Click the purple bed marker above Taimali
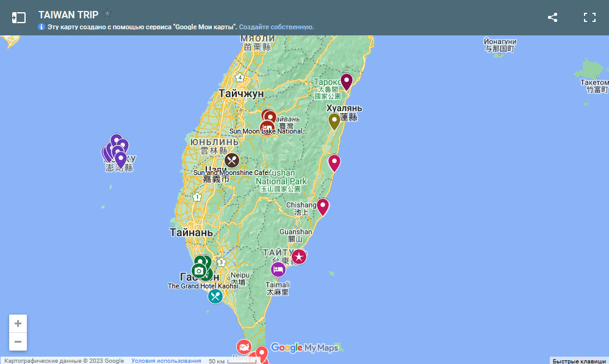Viewport: 609px width, 364px height. tap(278, 269)
